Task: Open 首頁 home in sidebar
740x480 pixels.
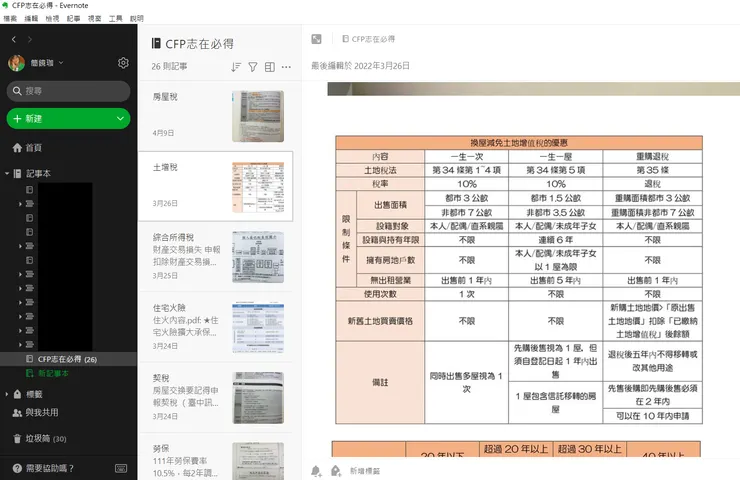Action: point(27,148)
